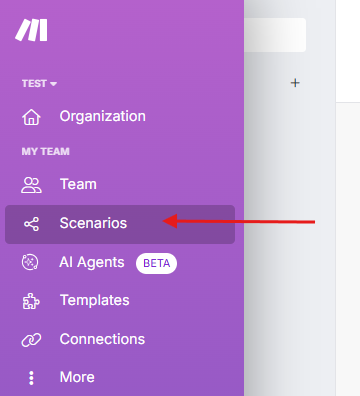Click the Team people icon
This screenshot has width=360, height=396.
coord(31,185)
